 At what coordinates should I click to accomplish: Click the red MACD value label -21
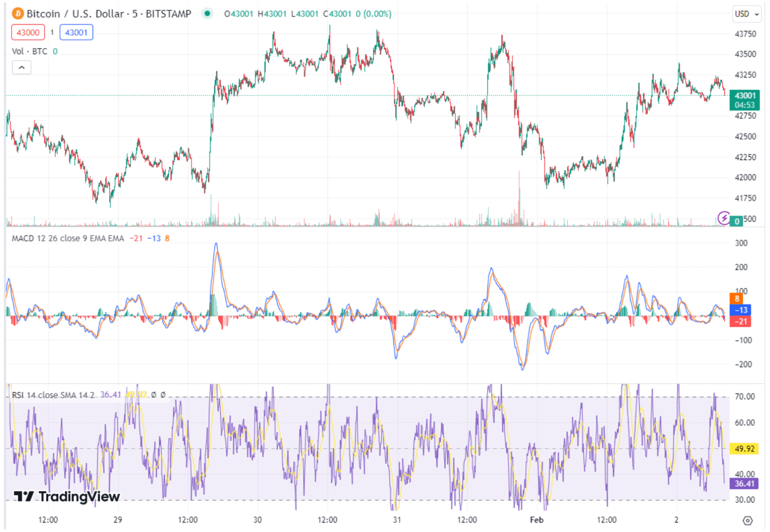(x=740, y=322)
